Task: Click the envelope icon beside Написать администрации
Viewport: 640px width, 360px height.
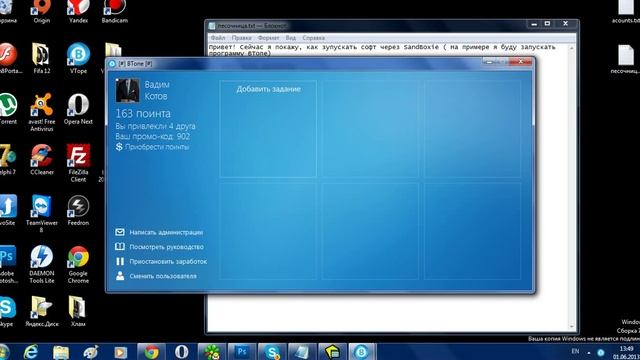Action: 120,232
